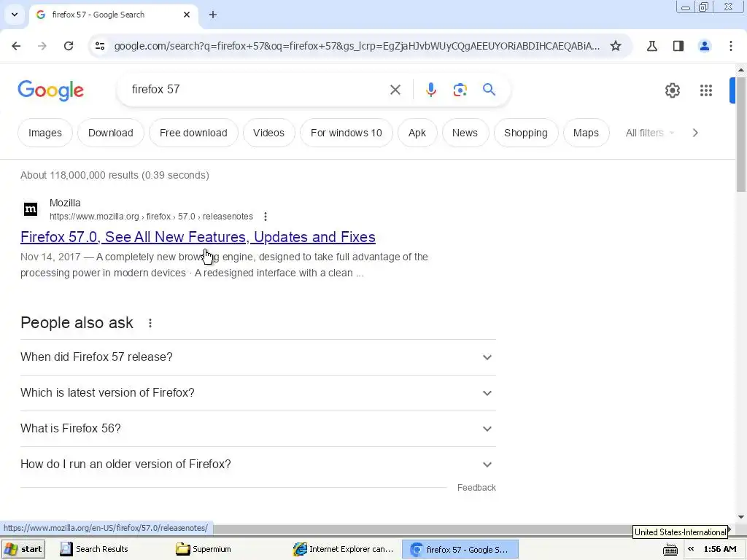Open Chrome Labs flask icon
The height and width of the screenshot is (560, 747).
(x=651, y=46)
